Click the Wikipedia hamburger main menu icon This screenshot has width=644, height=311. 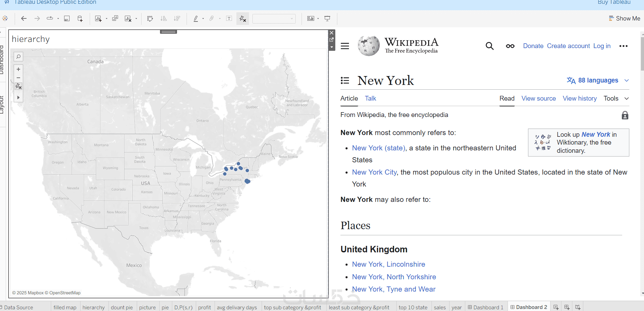(345, 46)
